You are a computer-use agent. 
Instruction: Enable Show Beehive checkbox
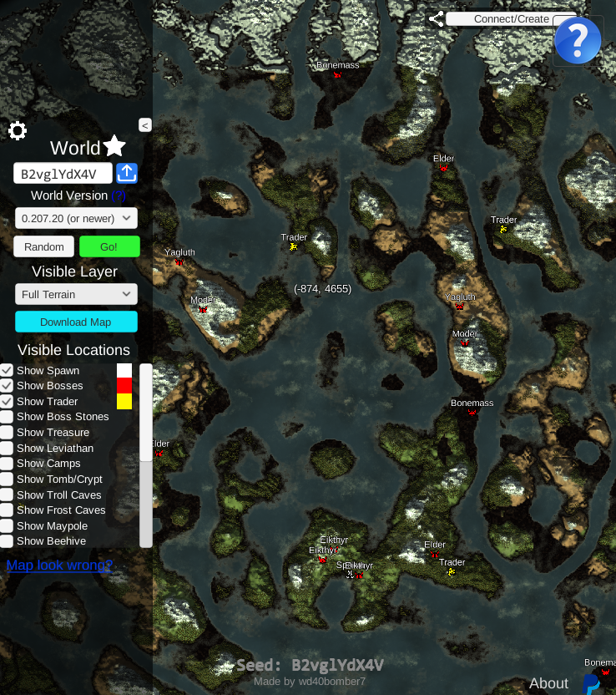pyautogui.click(x=7, y=540)
